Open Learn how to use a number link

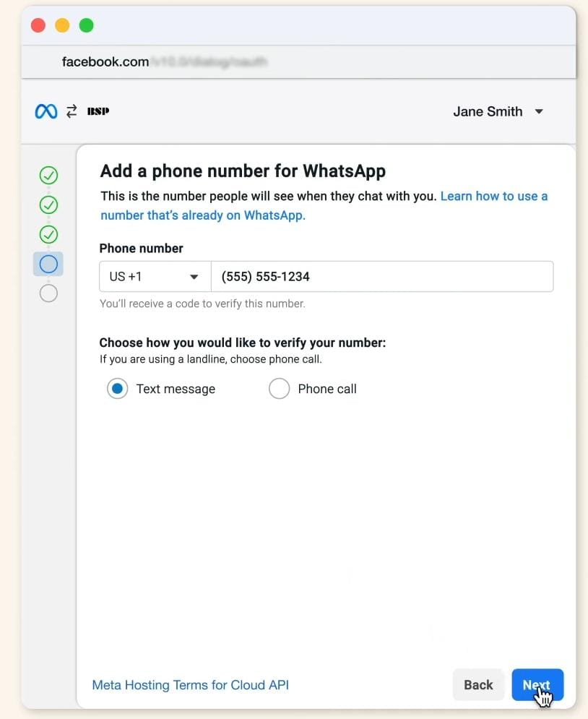324,205
